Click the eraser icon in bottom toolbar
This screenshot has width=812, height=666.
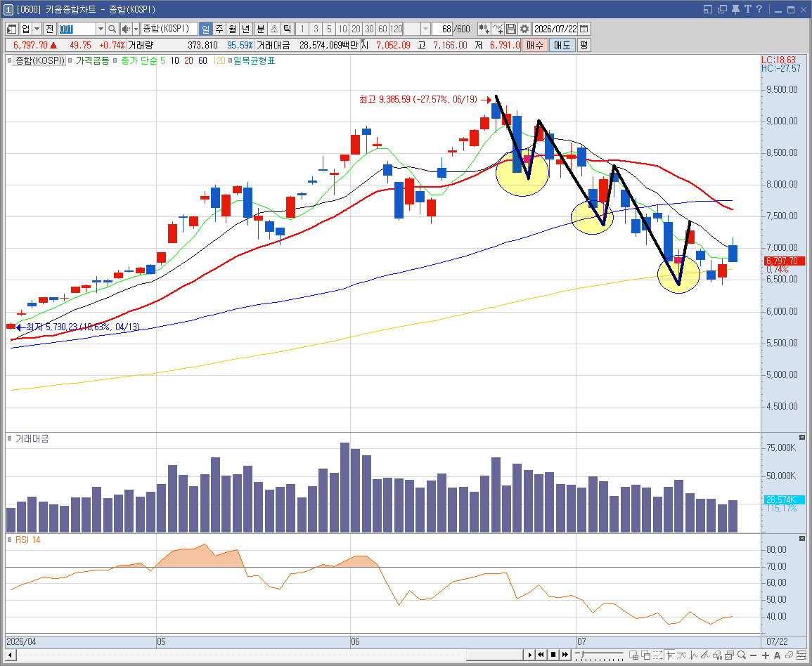789,655
